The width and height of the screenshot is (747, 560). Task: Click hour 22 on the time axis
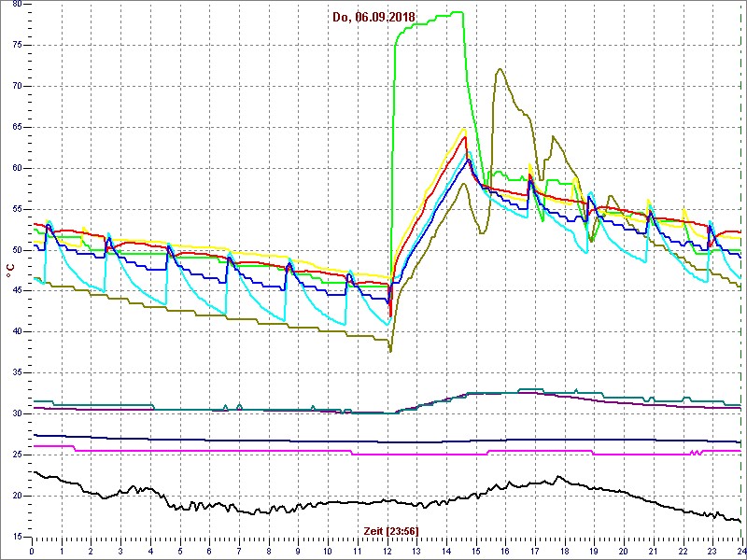[x=682, y=551]
